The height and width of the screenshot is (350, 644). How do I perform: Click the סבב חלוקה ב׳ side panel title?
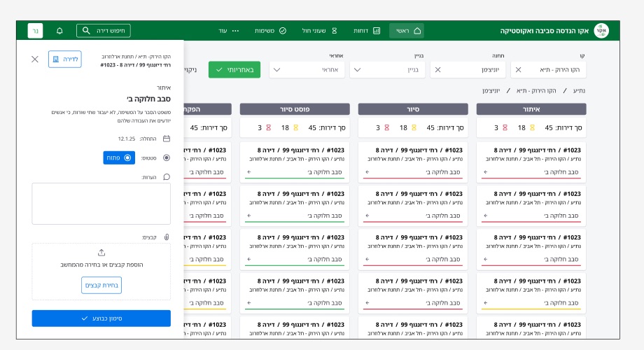(x=148, y=99)
